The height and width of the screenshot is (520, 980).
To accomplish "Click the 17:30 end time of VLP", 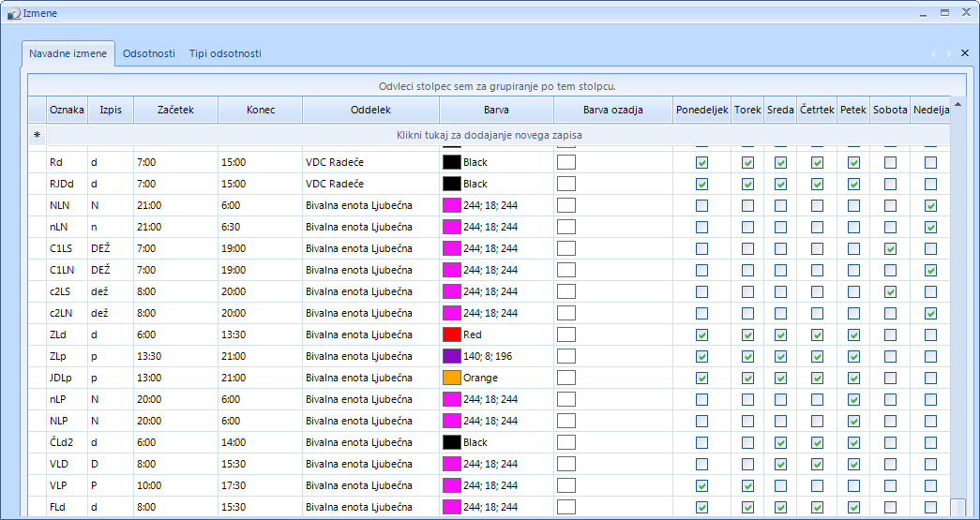I will pos(261,485).
